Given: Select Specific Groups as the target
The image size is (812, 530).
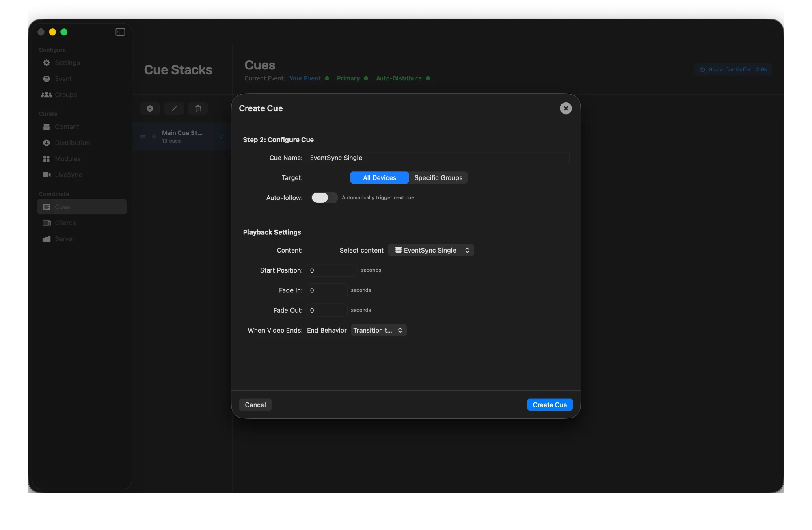Looking at the screenshot, I should (438, 177).
